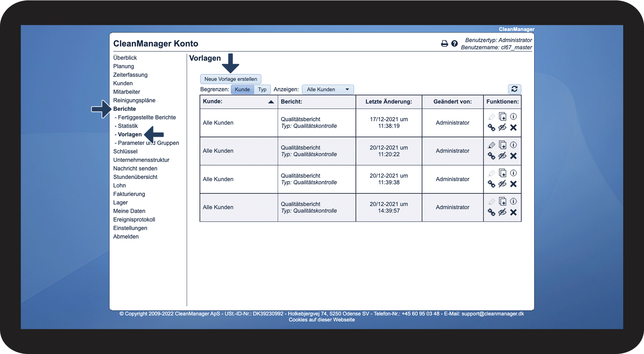The image size is (644, 354).
Task: Open the help question mark icon
Action: tap(454, 44)
